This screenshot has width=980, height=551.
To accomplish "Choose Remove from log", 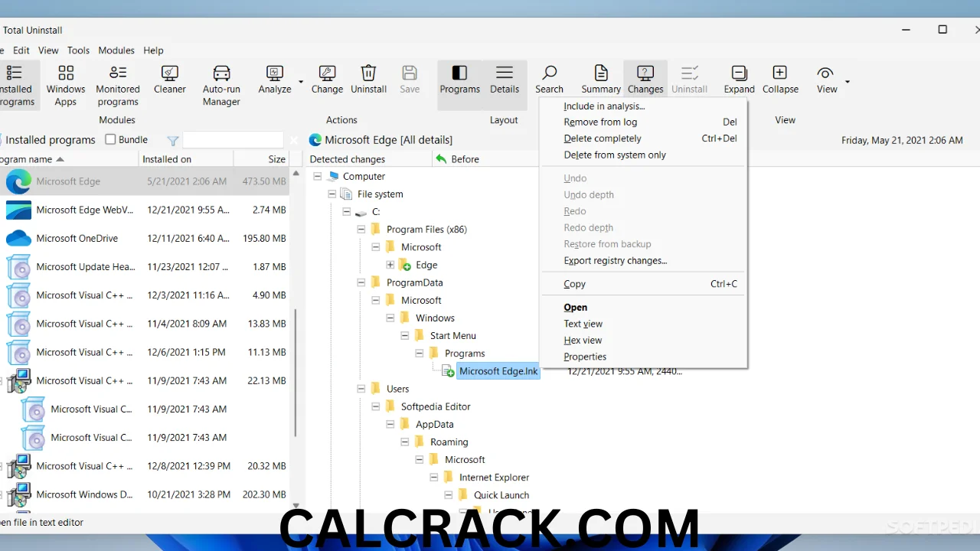I will point(643,122).
